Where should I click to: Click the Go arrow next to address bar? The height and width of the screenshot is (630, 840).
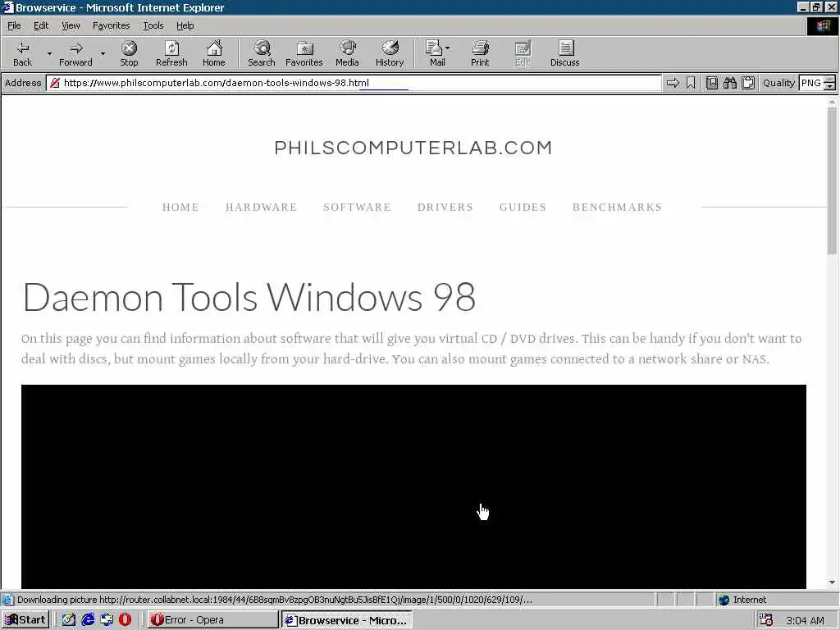(673, 83)
